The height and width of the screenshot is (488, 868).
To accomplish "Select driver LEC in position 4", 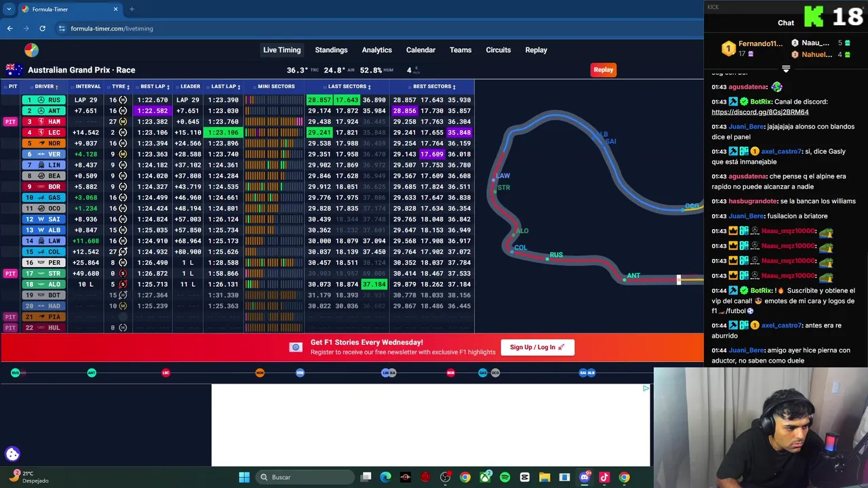I will point(44,133).
